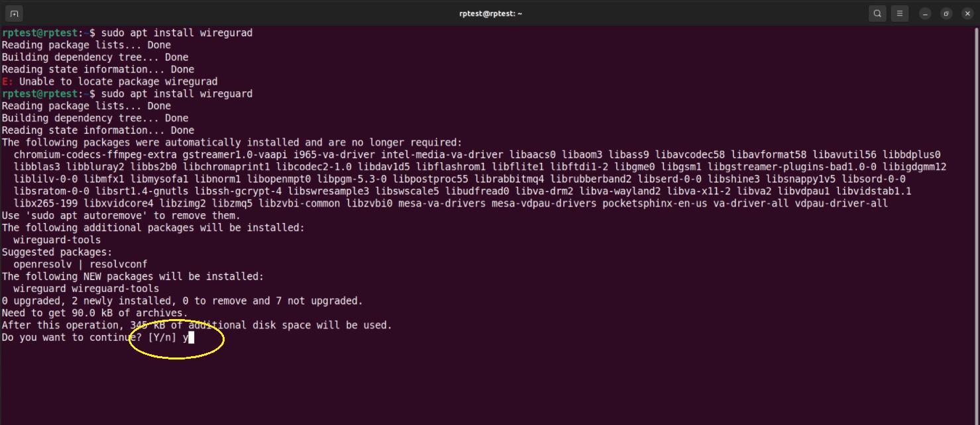Click the chromium-codecs-ffmpeg-extra package name

point(95,155)
